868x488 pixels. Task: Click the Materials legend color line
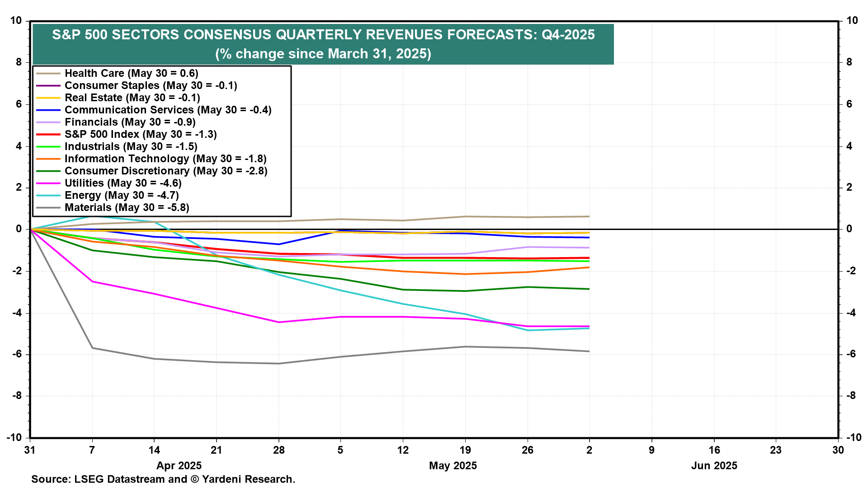(48, 208)
